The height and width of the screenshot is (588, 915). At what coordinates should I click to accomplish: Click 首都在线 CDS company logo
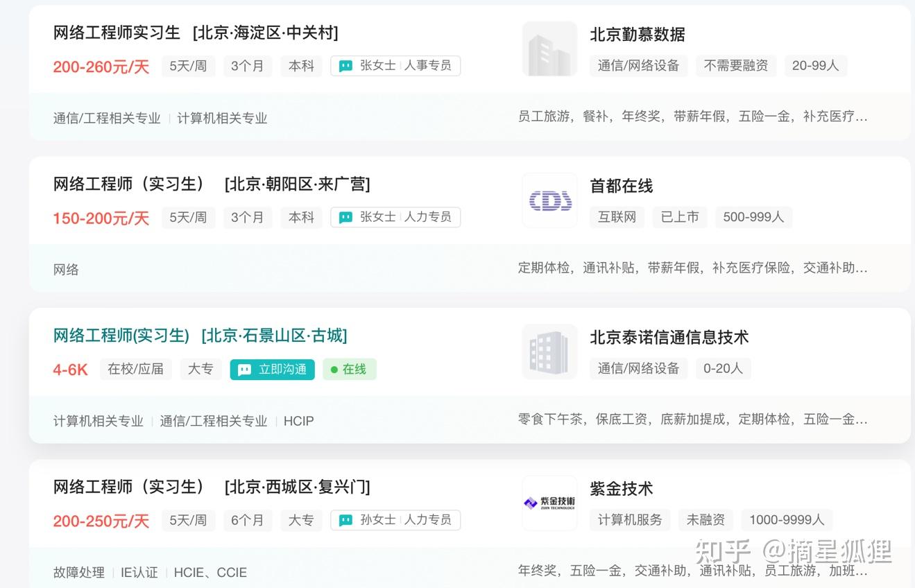tap(549, 200)
